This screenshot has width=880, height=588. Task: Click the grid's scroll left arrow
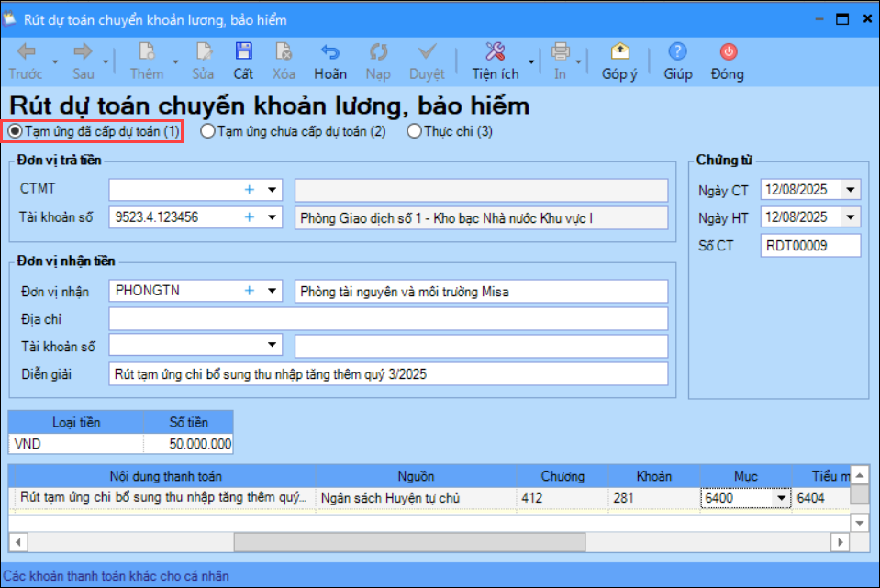[18, 542]
